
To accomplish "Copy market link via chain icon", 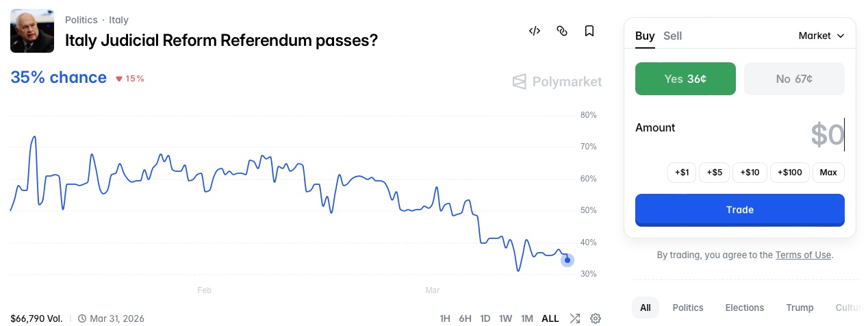I will [562, 31].
